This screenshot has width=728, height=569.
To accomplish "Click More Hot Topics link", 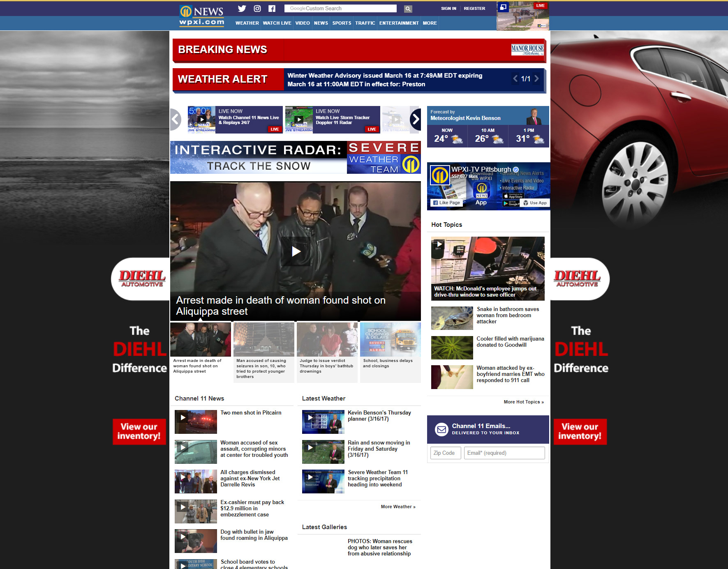I will tap(524, 402).
